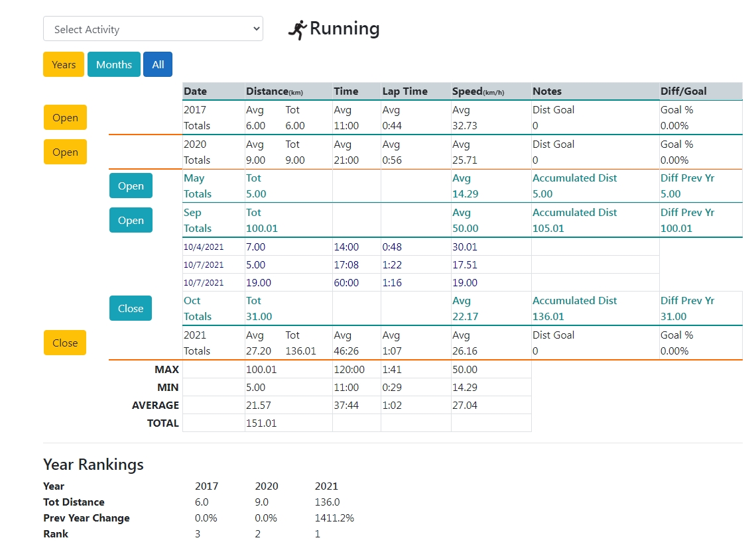Screen dimensions: 756x550
Task: Click the Lap Time column header
Action: [405, 91]
